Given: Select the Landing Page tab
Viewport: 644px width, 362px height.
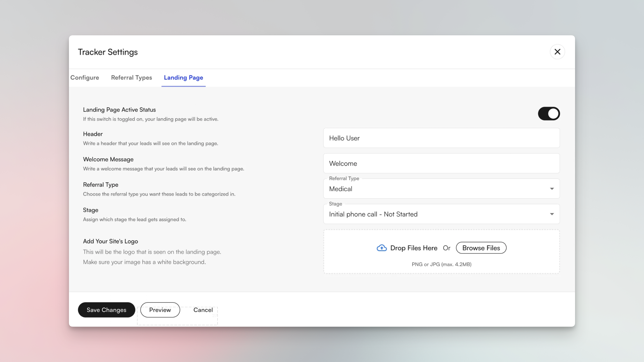Looking at the screenshot, I should pos(183,78).
